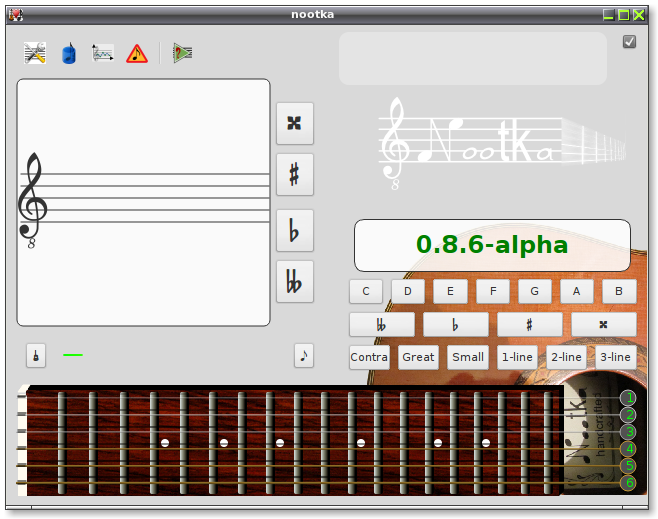
Task: Click the treble clef on the staff
Action: pos(32,200)
